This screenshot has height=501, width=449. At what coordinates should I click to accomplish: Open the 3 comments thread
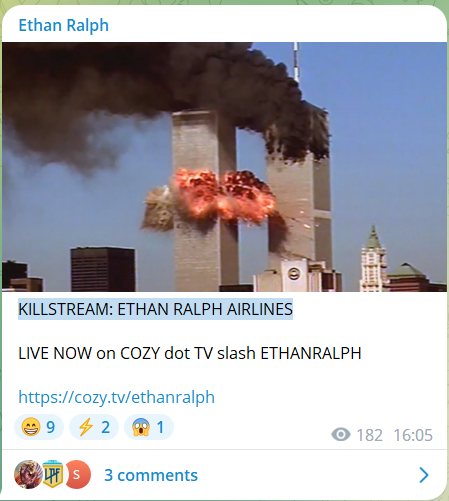[151, 475]
